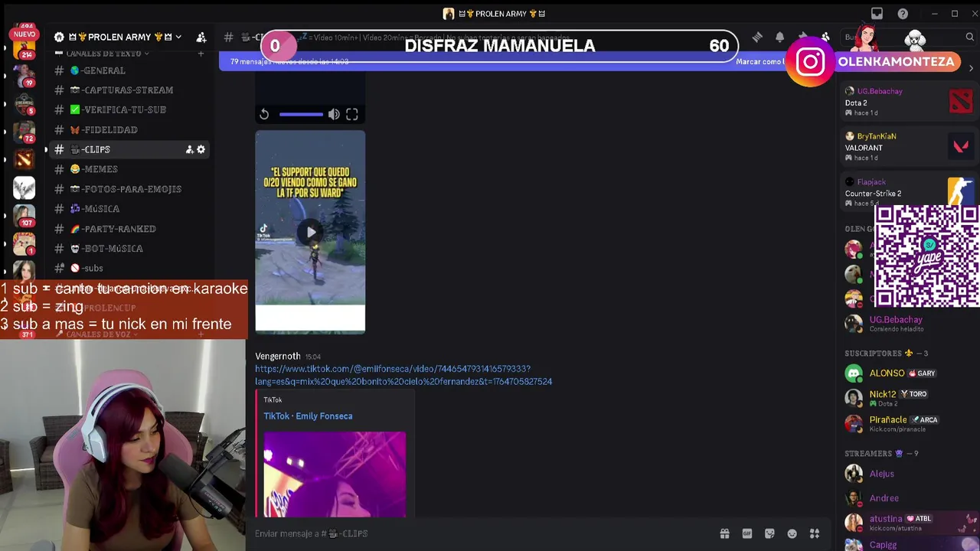Add channel to Canales de Texto category
Viewport: 980px width, 551px height.
pyautogui.click(x=201, y=54)
